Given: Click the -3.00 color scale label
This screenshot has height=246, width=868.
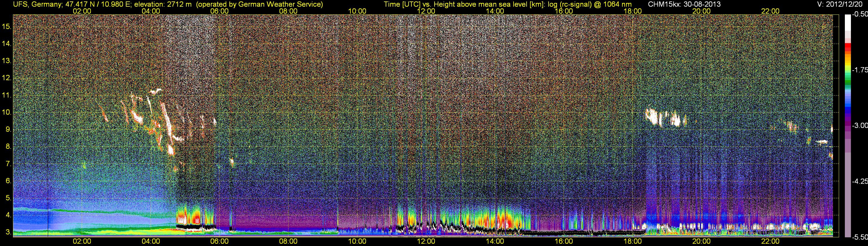Looking at the screenshot, I should pyautogui.click(x=860, y=125).
